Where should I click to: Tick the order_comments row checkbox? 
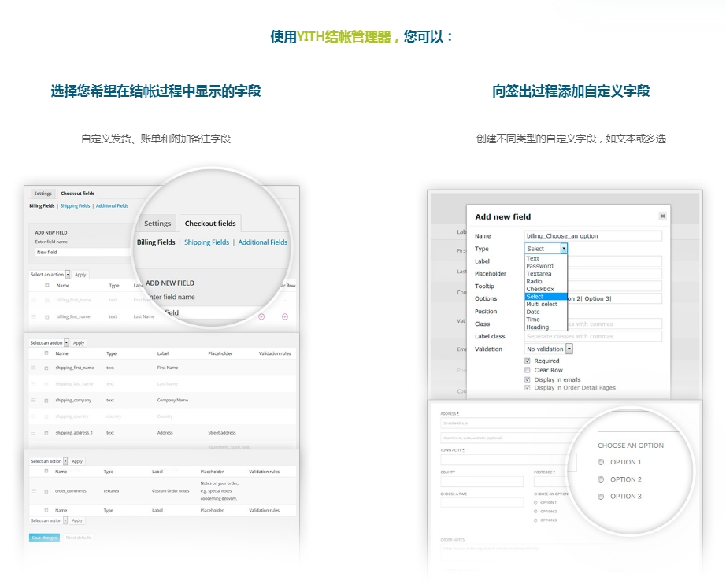(46, 491)
